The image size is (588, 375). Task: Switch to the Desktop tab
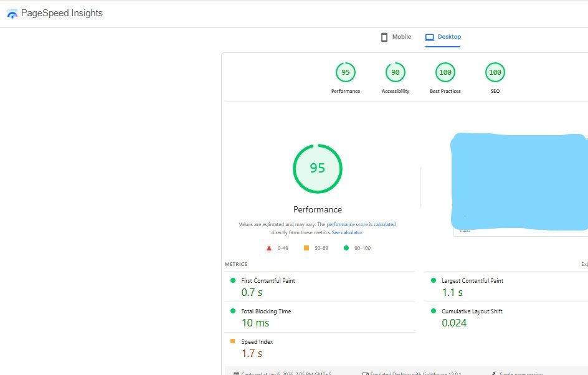click(443, 37)
